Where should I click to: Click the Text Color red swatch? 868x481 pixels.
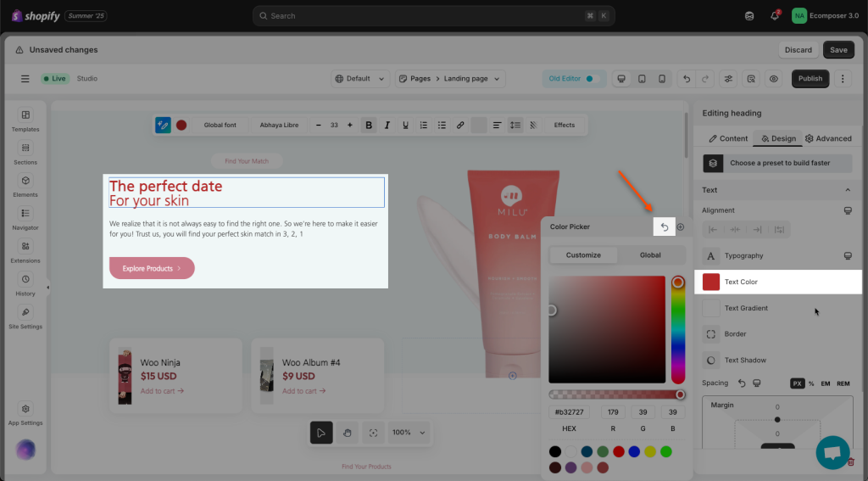(711, 282)
